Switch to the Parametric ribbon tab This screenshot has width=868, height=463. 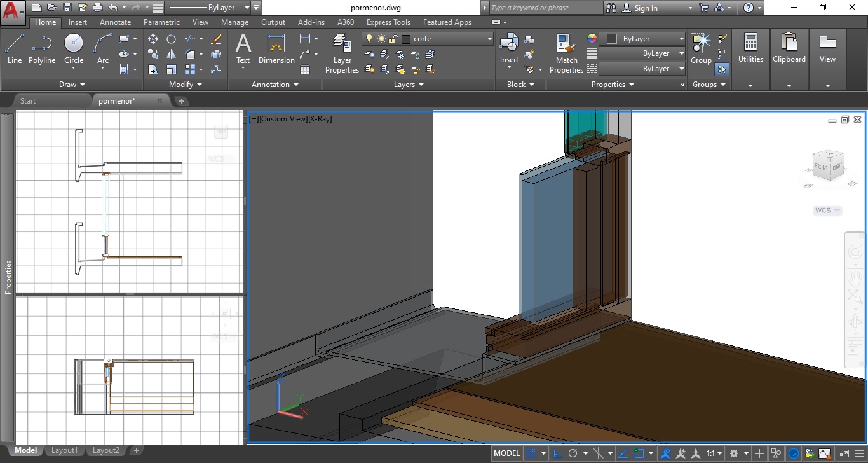point(161,22)
